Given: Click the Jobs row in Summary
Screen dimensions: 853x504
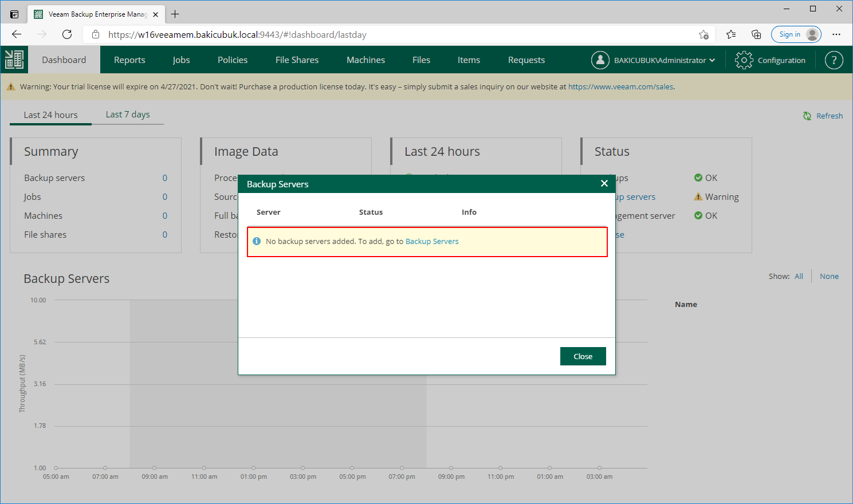Looking at the screenshot, I should click(96, 197).
